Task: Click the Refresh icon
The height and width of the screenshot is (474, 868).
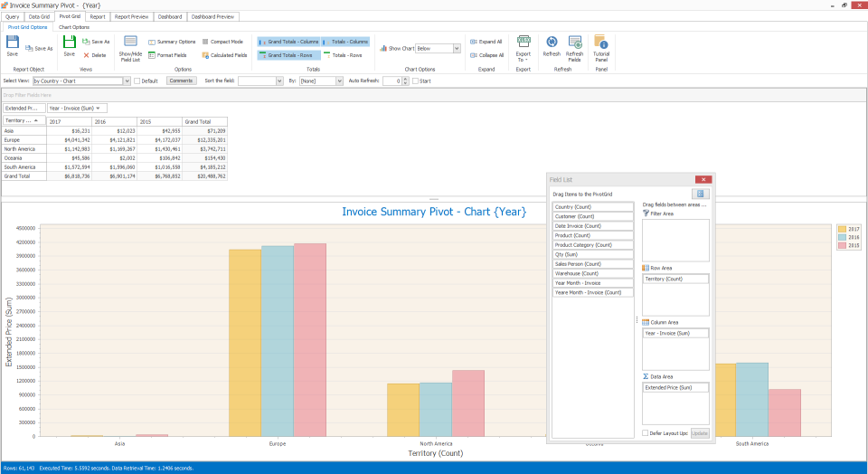Action: tap(552, 43)
